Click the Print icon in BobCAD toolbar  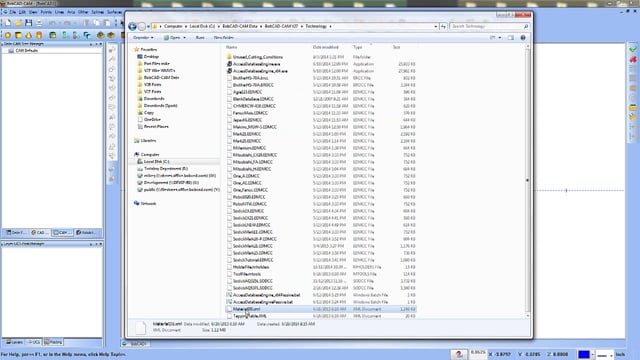click(x=39, y=23)
